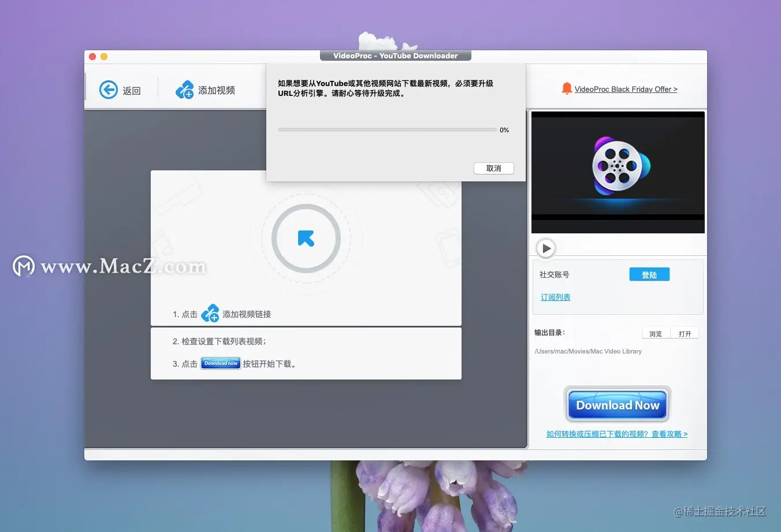Click the cloud icon beside 添加视频链接 in step 1
This screenshot has width=781, height=532.
pyautogui.click(x=210, y=313)
